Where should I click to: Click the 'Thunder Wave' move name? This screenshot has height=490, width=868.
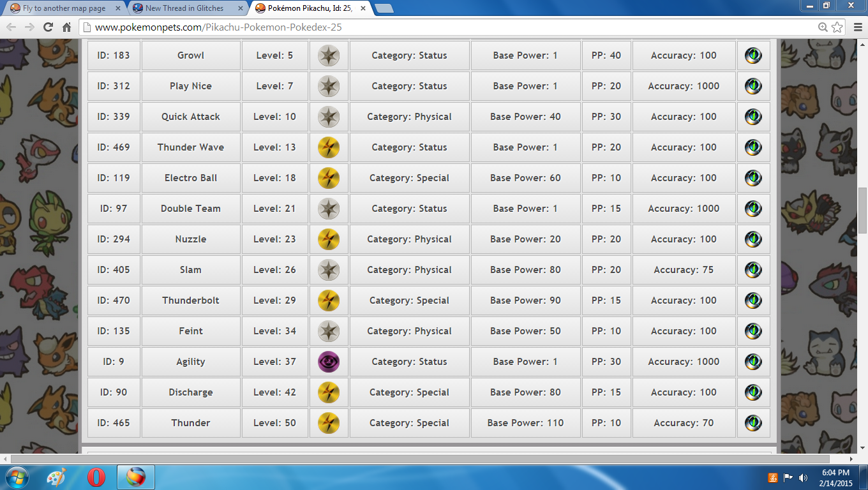click(191, 147)
